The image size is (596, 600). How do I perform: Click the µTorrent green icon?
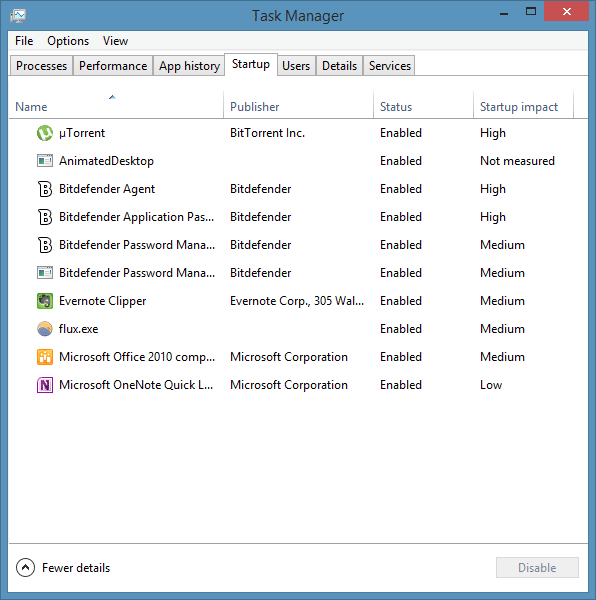coord(45,133)
